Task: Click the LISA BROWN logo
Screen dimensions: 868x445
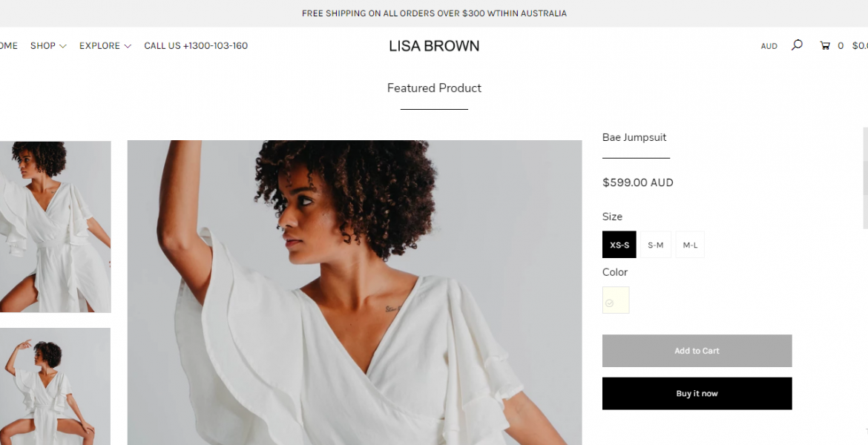Action: pyautogui.click(x=434, y=45)
